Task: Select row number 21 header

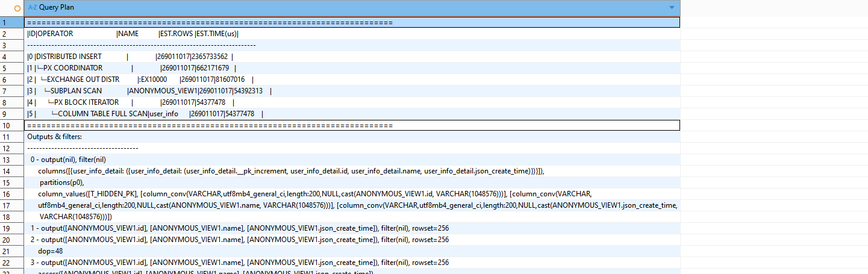Action: tap(12, 251)
